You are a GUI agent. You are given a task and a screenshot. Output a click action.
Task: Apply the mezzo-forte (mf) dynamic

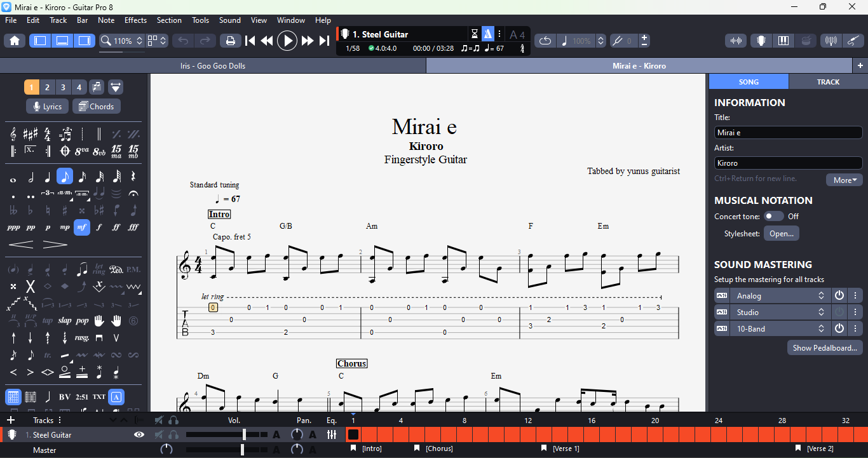(x=82, y=227)
